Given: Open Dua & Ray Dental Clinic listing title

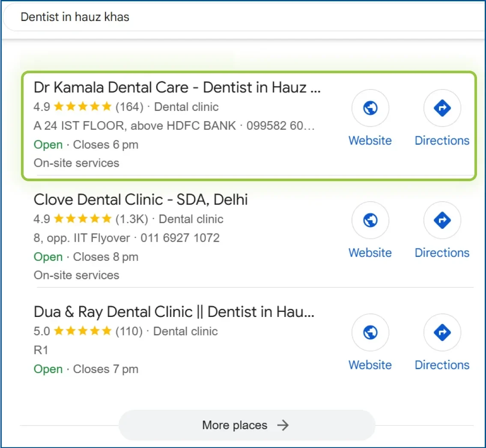Looking at the screenshot, I should (174, 312).
